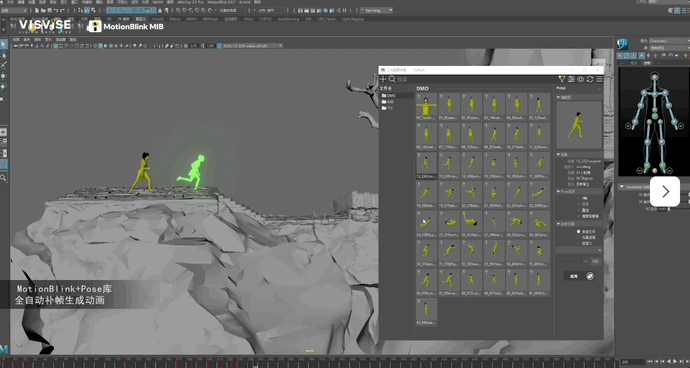Click the eye visibility icon in library toolbar

580,79
